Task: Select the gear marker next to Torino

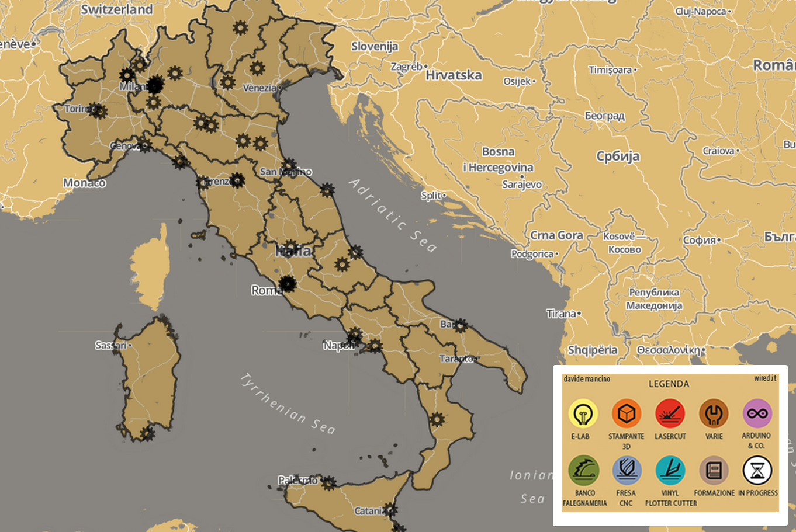Action: coord(98,110)
